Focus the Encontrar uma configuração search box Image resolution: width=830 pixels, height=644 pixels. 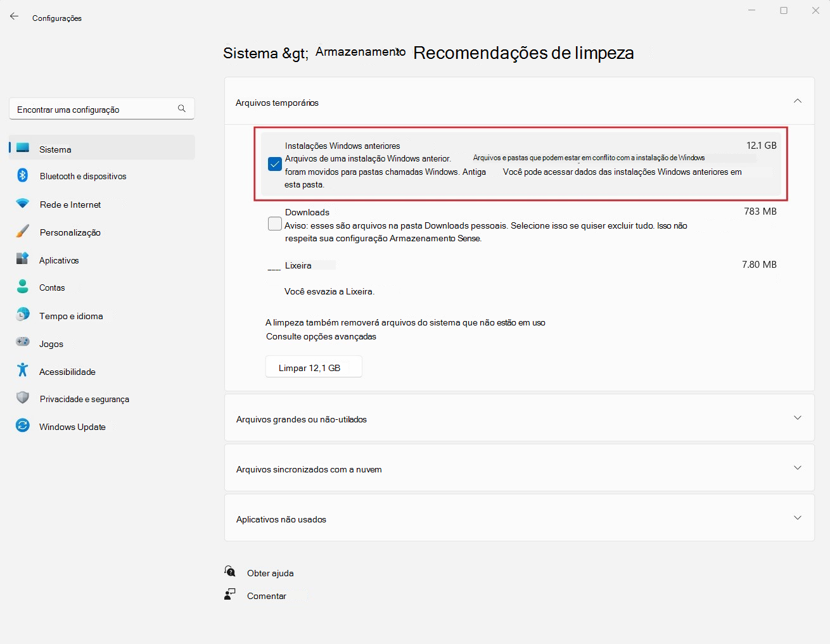(x=102, y=109)
